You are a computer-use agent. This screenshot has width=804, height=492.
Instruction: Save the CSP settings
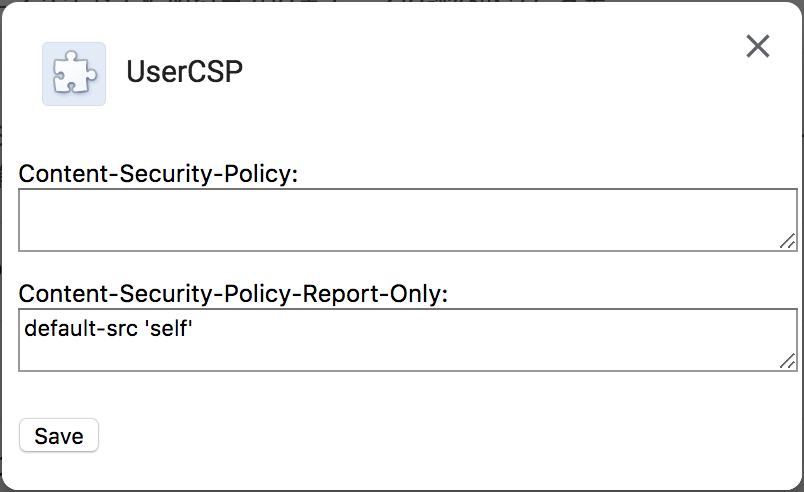pyautogui.click(x=59, y=436)
